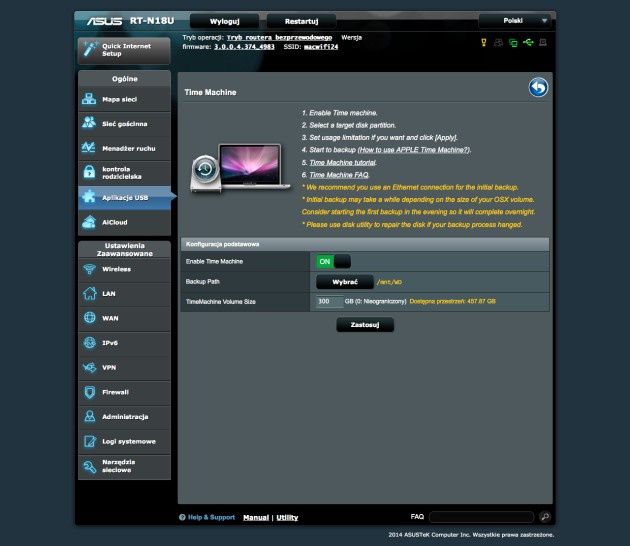Open the Polski language dropdown
The image size is (630, 546).
coord(515,20)
